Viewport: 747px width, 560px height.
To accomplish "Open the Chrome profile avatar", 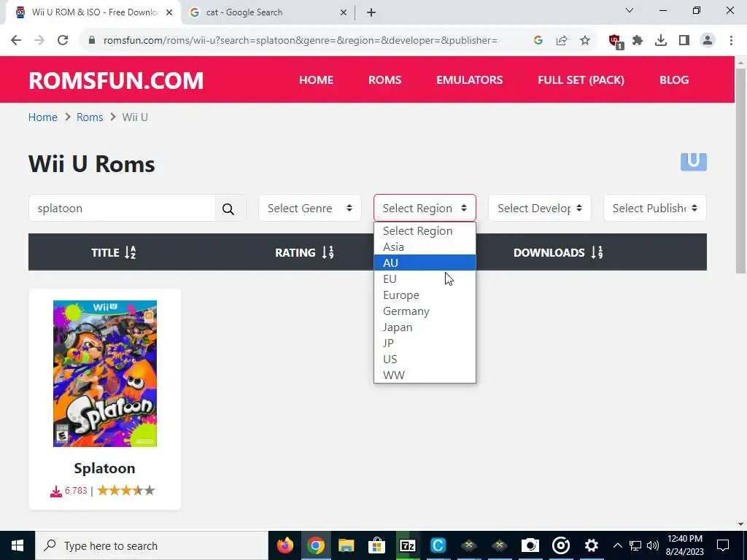I will click(x=708, y=41).
